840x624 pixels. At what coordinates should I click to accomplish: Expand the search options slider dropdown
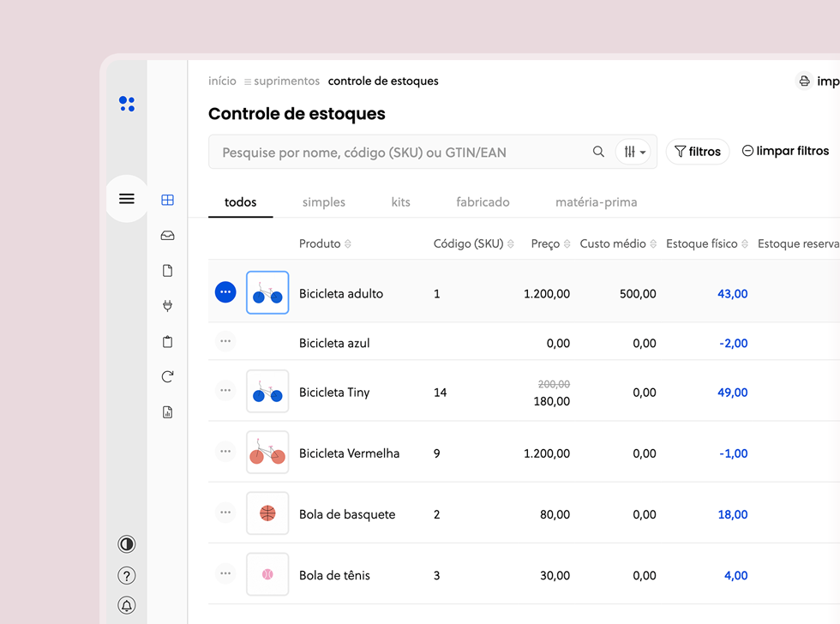click(x=633, y=153)
